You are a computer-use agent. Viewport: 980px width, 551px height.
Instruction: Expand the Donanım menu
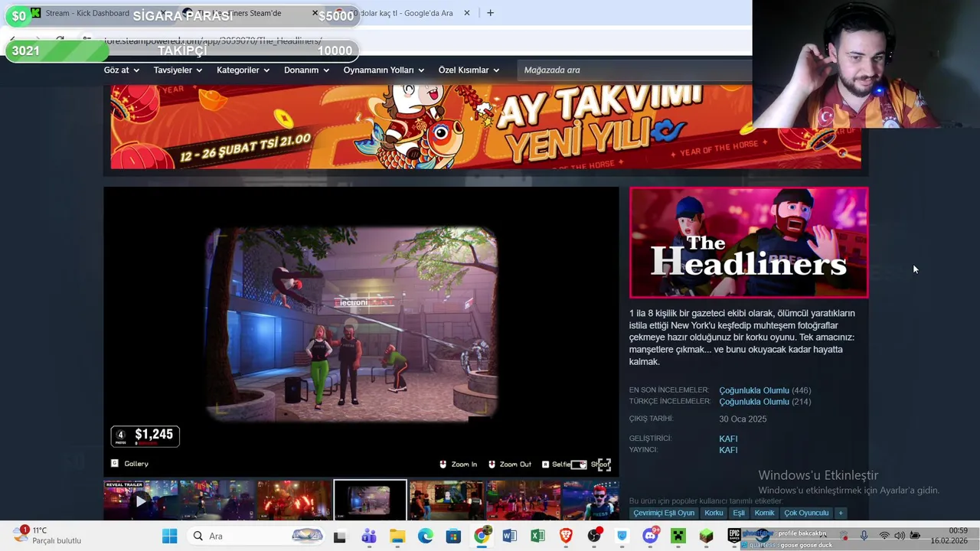[306, 70]
